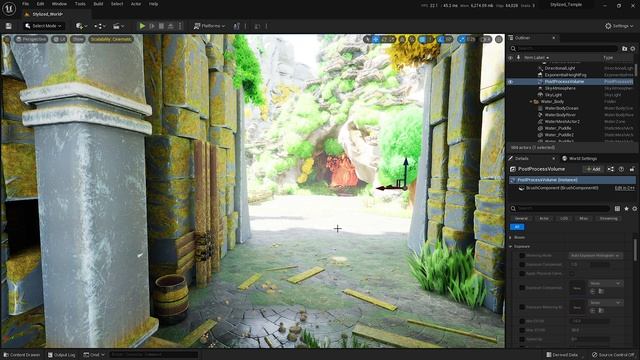Select the Streaming filter in Details

(609, 219)
